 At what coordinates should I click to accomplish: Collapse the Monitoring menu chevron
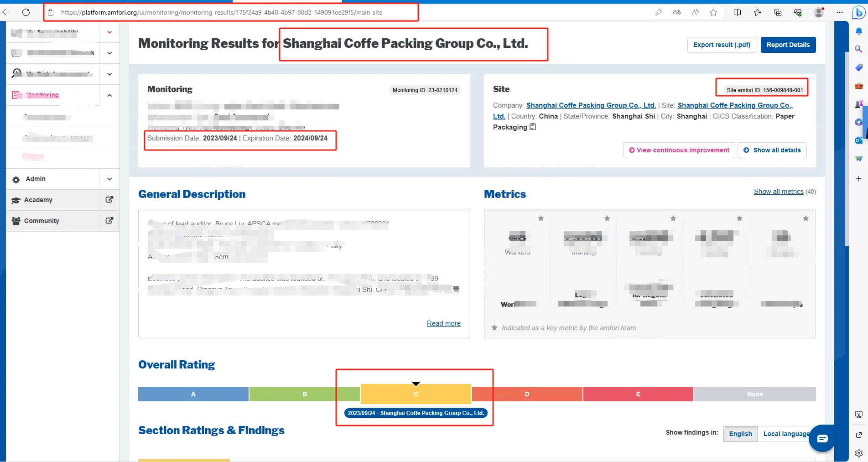click(109, 95)
